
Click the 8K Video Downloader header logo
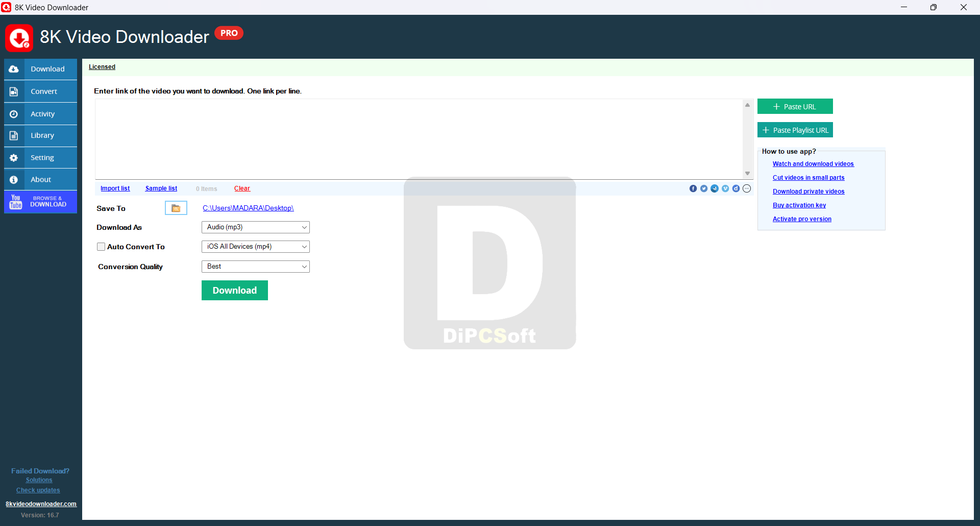click(19, 38)
